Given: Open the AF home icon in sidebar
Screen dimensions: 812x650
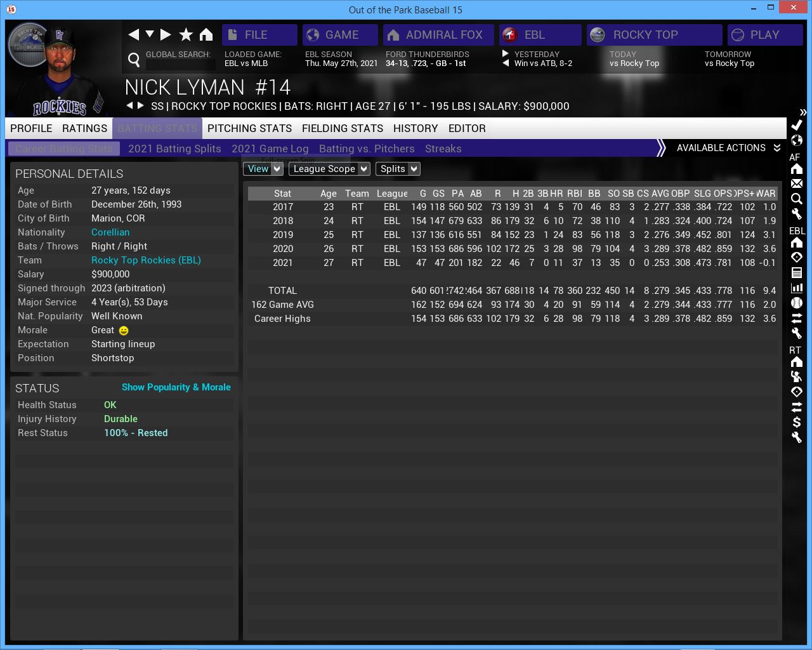Looking at the screenshot, I should coord(797,169).
